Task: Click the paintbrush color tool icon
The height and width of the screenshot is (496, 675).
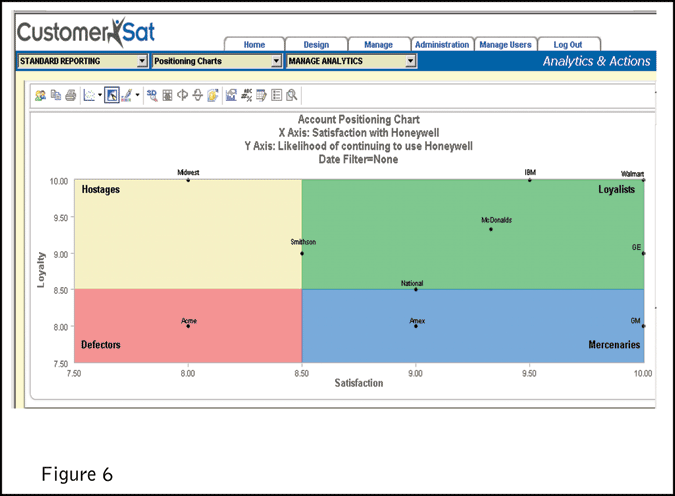Action: [128, 96]
